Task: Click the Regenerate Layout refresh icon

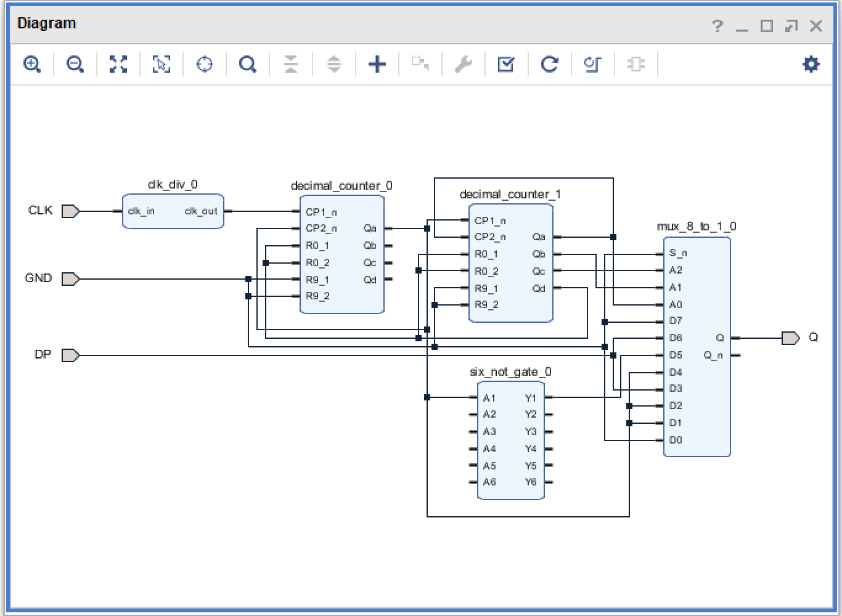Action: pos(549,64)
